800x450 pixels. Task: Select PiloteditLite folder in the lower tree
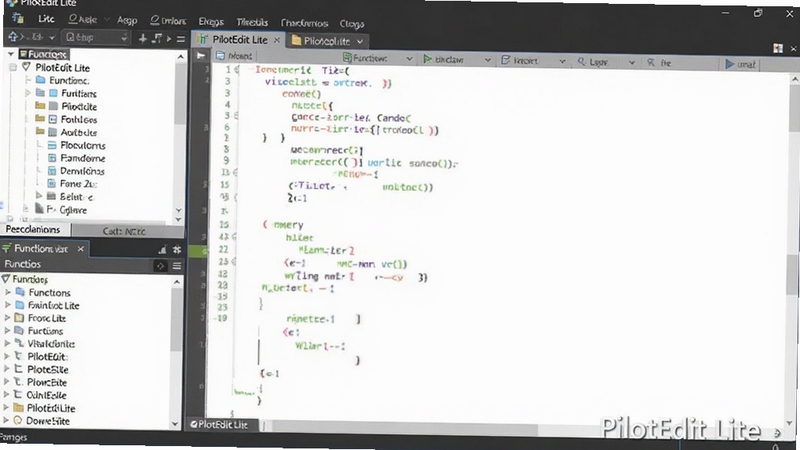(51, 408)
